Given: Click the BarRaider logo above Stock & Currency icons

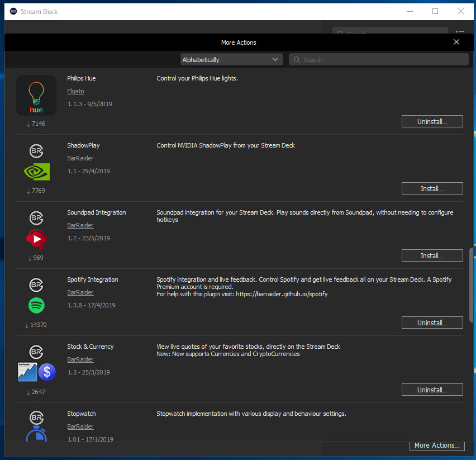Looking at the screenshot, I should [36, 352].
